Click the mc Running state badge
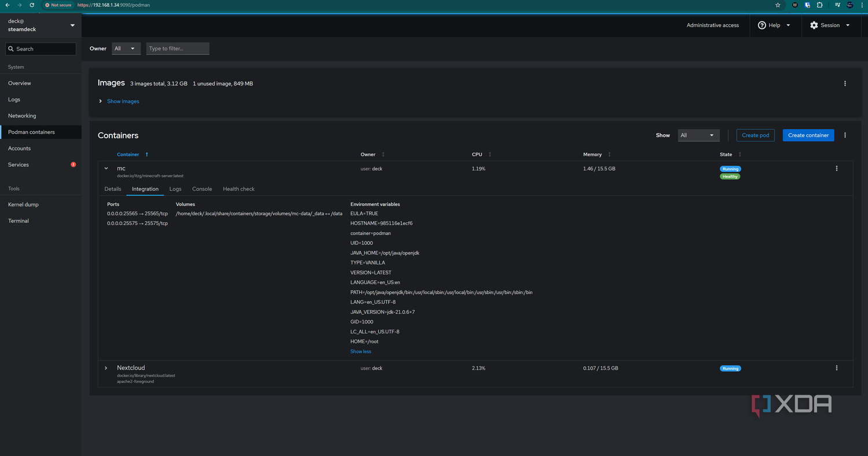The width and height of the screenshot is (868, 456). [730, 169]
